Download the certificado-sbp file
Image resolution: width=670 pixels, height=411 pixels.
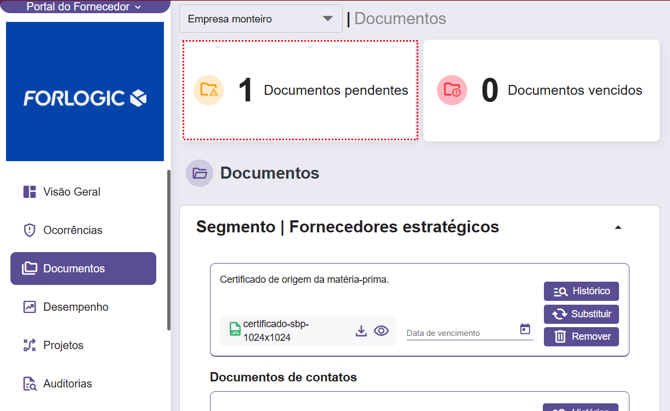coord(361,331)
